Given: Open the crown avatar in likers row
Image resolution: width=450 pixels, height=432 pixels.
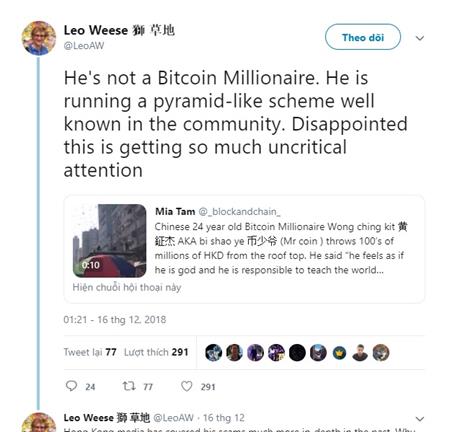Looking at the screenshot, I should tap(339, 353).
